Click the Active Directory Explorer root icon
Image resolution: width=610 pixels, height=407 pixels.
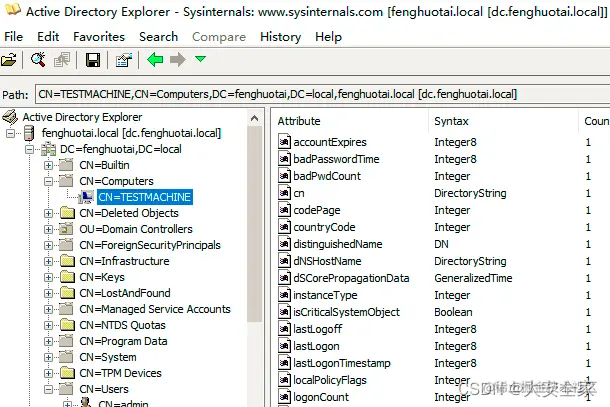click(x=10, y=117)
